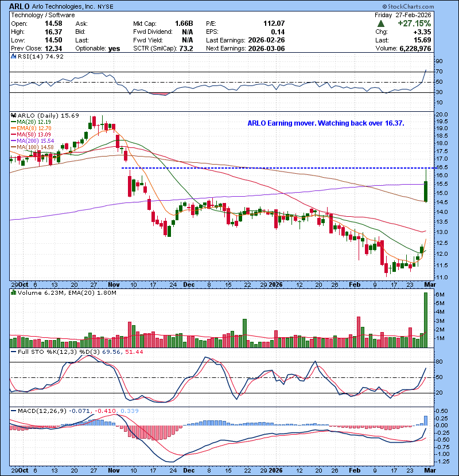Screen dimensions: 459x476
Task: Click the MA(100) 14.58 legend entry
Action: [x=32, y=147]
